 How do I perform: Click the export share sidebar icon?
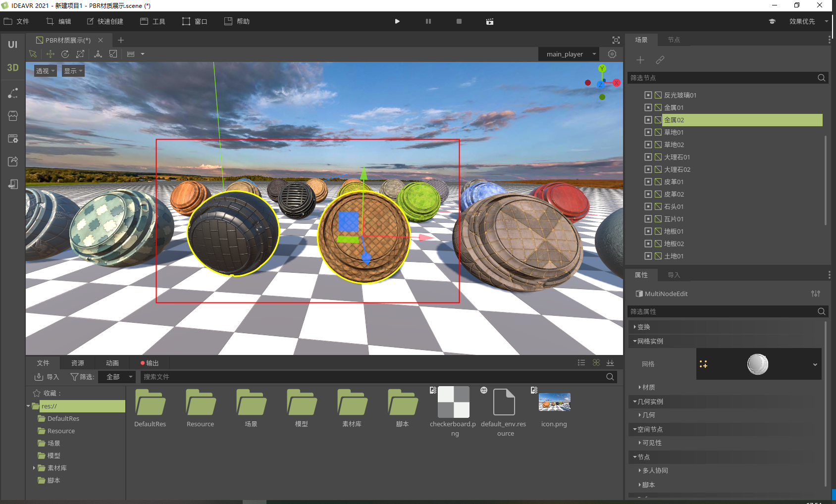coord(13,161)
